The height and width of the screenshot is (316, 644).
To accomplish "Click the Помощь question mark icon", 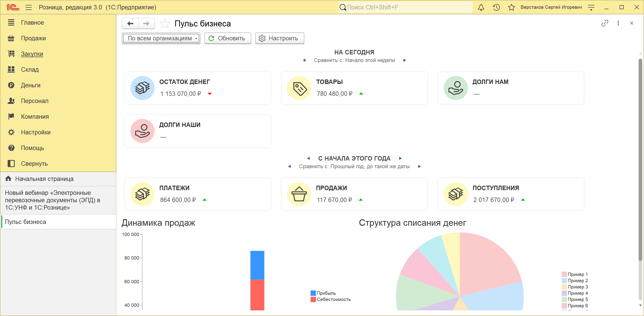I will point(11,148).
